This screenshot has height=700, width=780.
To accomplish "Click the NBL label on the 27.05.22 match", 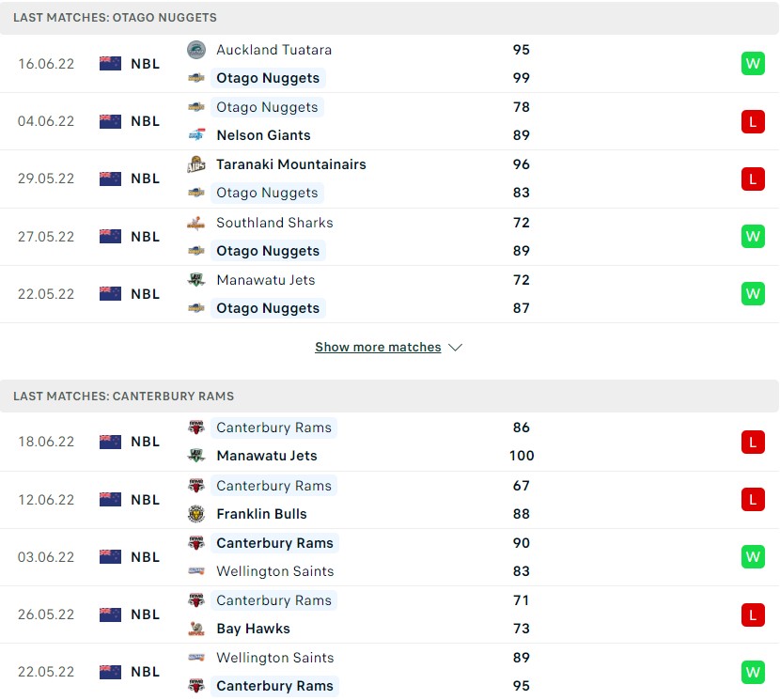I will [x=146, y=237].
